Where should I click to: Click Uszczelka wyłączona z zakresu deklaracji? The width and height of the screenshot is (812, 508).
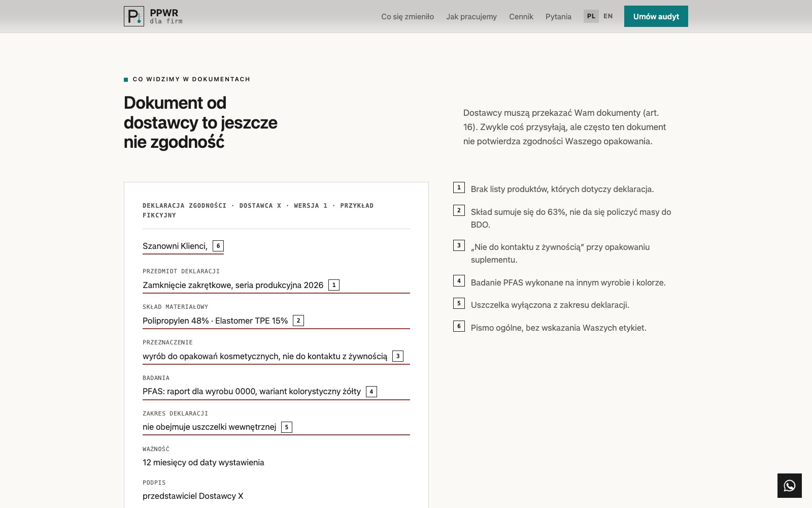pyautogui.click(x=550, y=305)
